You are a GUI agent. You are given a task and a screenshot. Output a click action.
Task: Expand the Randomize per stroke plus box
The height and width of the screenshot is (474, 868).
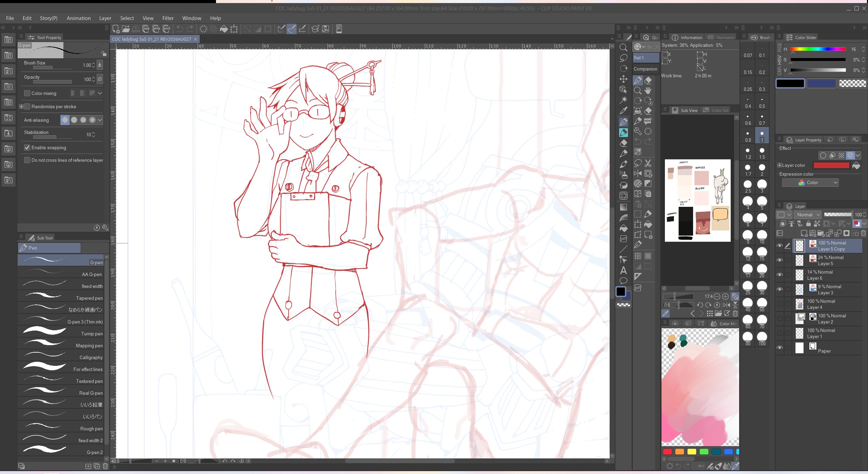[x=21, y=106]
